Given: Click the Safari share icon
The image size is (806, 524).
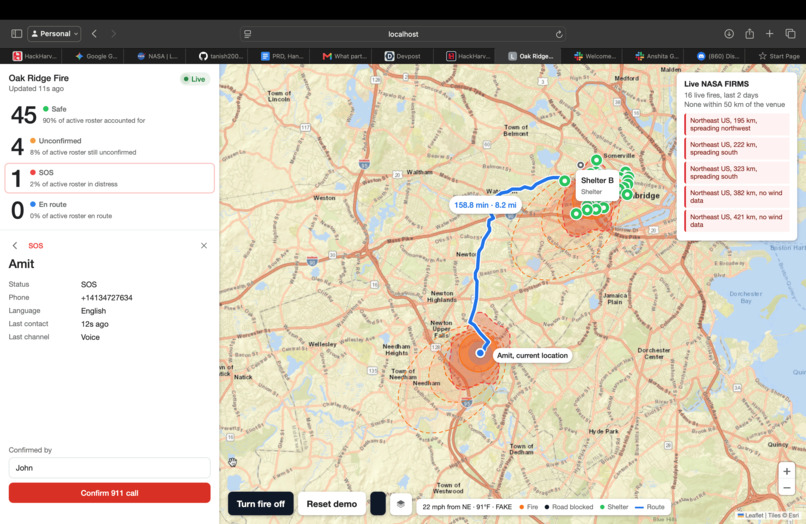Looking at the screenshot, I should click(x=749, y=33).
